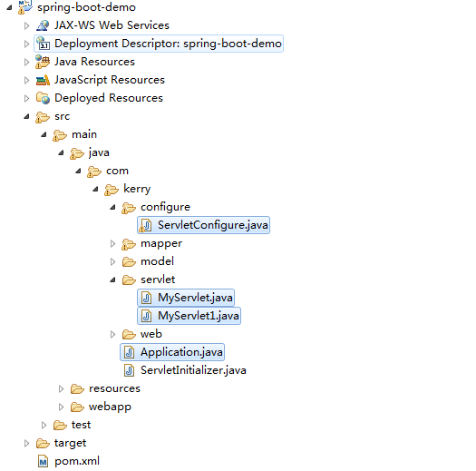Expand the resources folder
The width and height of the screenshot is (476, 471).
[x=61, y=389]
